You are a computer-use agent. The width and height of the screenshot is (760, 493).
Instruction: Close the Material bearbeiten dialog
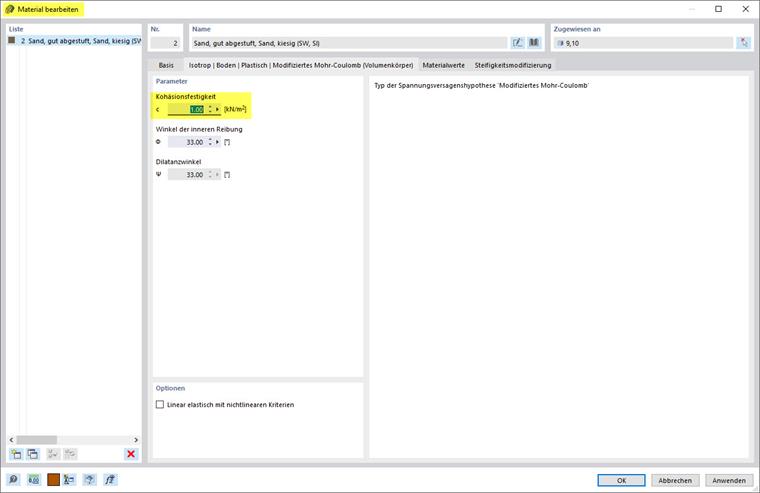coord(745,9)
